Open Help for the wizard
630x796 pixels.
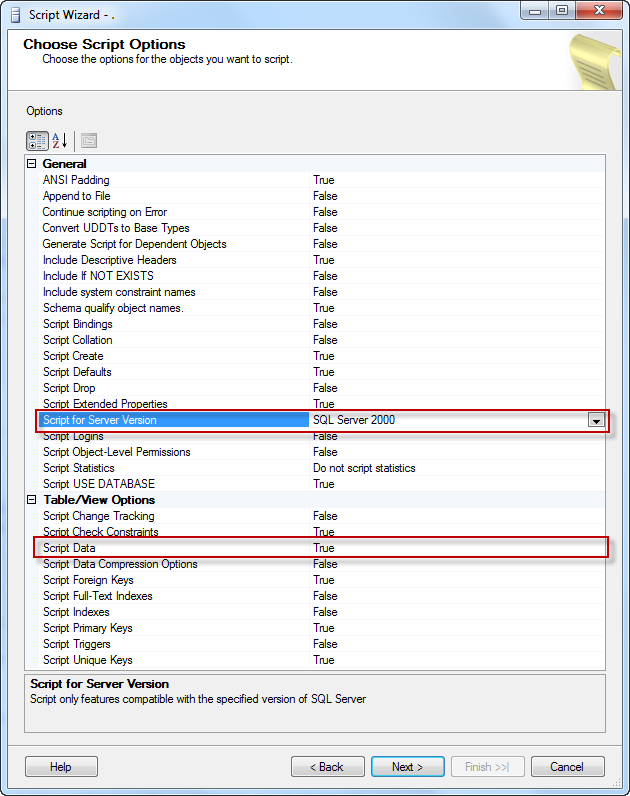pyautogui.click(x=61, y=767)
